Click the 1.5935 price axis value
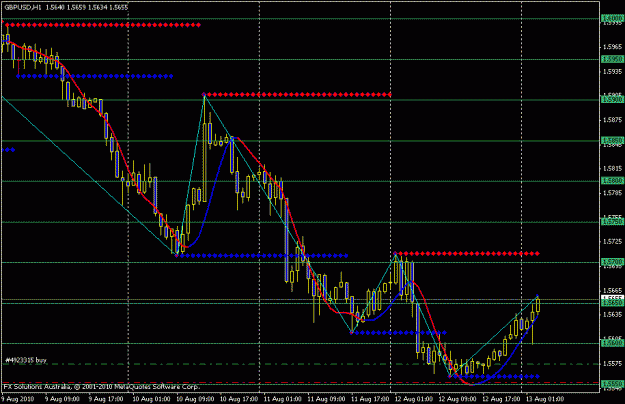 coord(613,72)
